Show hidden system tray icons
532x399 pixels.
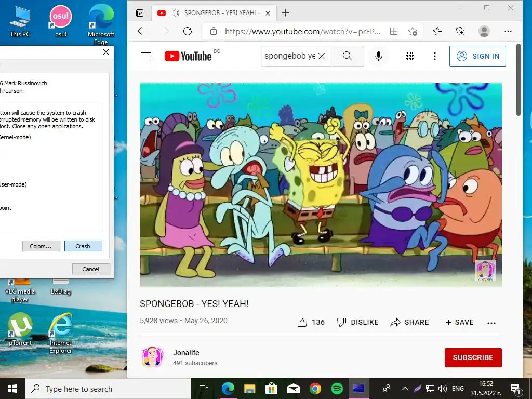point(405,389)
